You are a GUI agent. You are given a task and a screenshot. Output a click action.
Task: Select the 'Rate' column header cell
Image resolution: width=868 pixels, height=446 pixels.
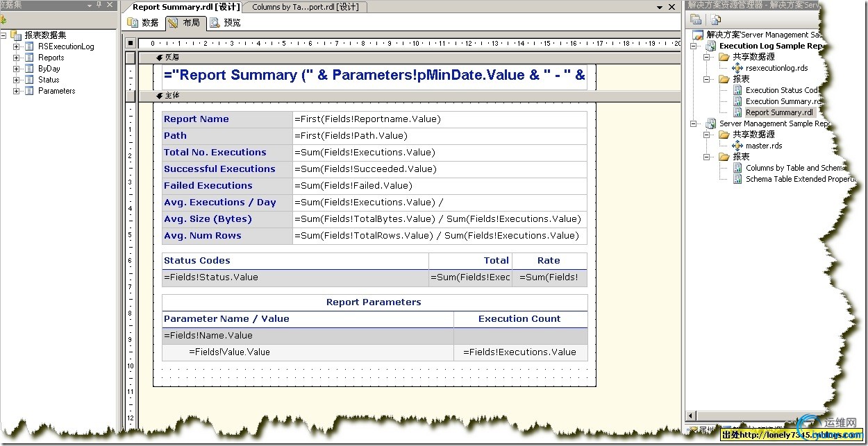(x=549, y=261)
